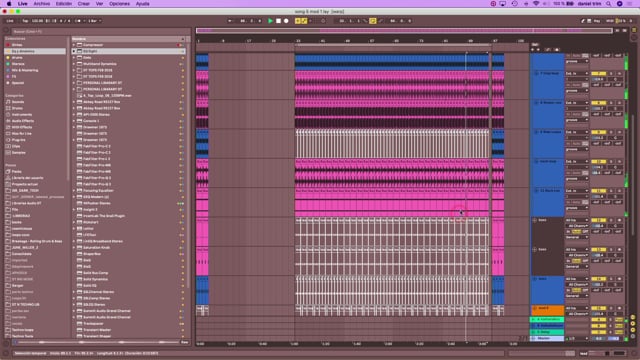Select the green Stereos collection
This screenshot has height=360, width=640.
[x=18, y=64]
